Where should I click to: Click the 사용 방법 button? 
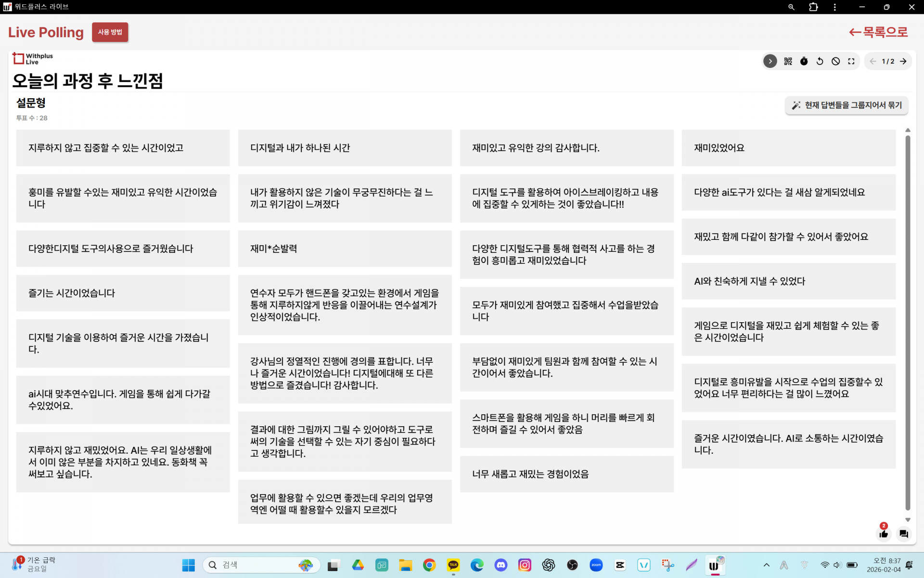110,32
